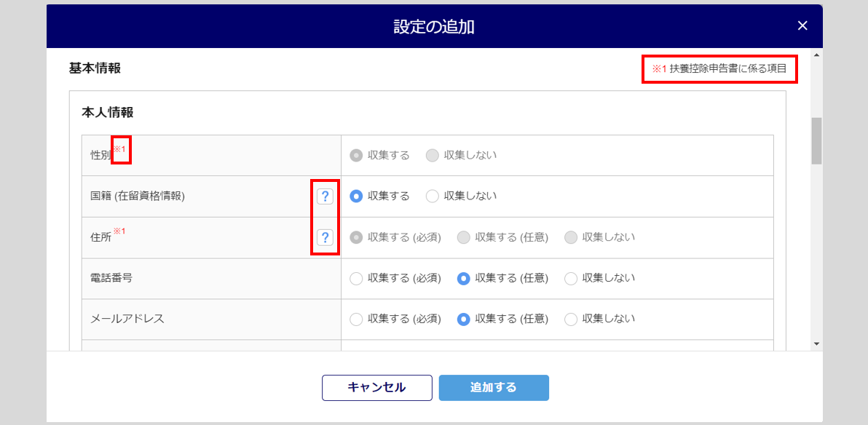Click the help icon beside 住所
Image resolution: width=868 pixels, height=425 pixels.
pos(325,237)
